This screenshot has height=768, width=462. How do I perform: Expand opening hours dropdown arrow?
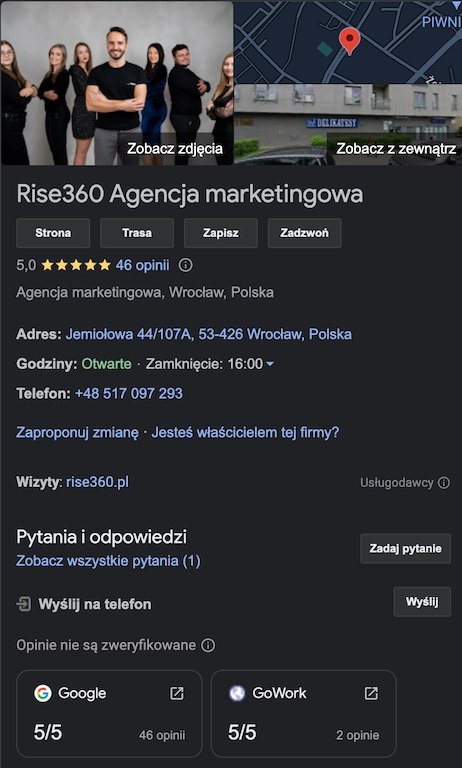269,364
